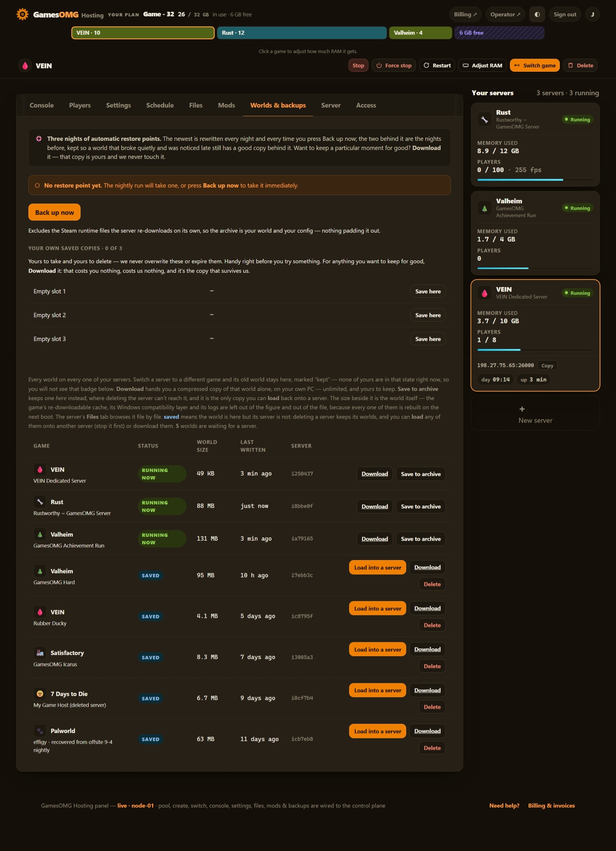Click the VEIN droplet icon in the server header

point(25,65)
